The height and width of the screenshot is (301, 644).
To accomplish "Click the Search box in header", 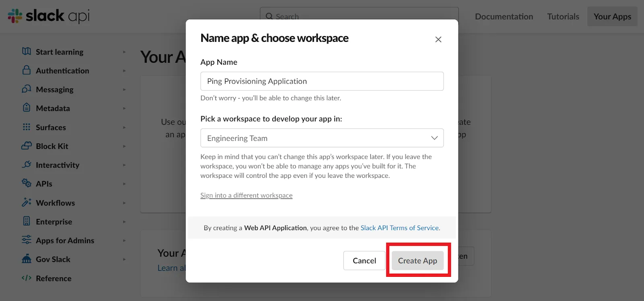I will pos(359,16).
